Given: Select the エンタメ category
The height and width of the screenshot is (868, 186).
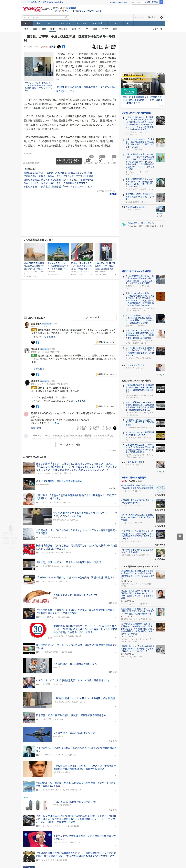Looking at the screenshot, I should (x=63, y=29).
